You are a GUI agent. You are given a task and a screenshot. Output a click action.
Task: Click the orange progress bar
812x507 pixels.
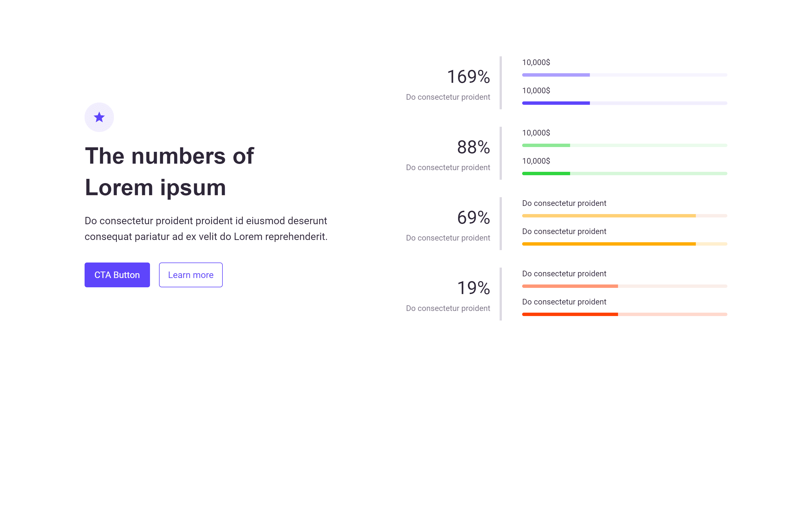625,244
